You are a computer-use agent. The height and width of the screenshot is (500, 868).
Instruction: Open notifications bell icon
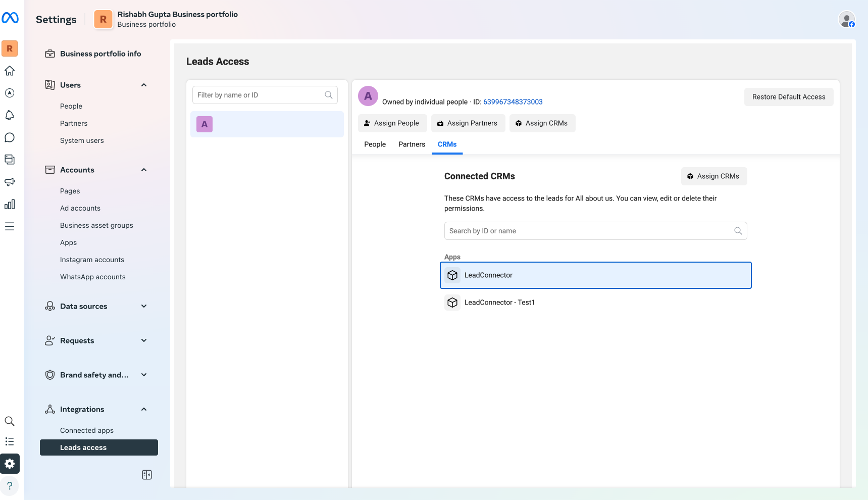click(x=10, y=115)
